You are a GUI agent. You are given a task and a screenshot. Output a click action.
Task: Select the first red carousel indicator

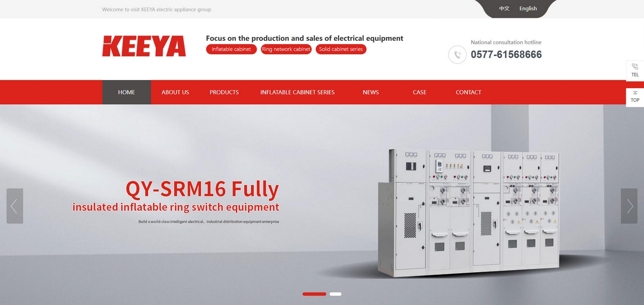tap(314, 294)
